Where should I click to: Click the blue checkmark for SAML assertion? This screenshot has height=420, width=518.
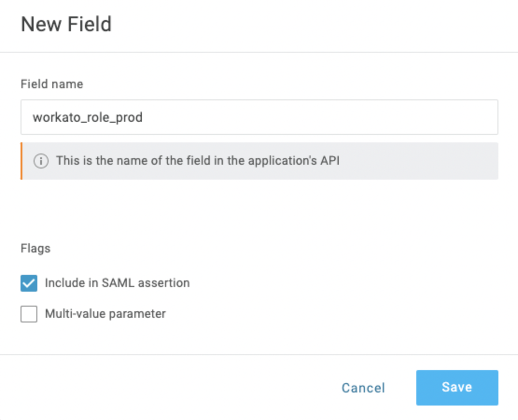coord(29,283)
